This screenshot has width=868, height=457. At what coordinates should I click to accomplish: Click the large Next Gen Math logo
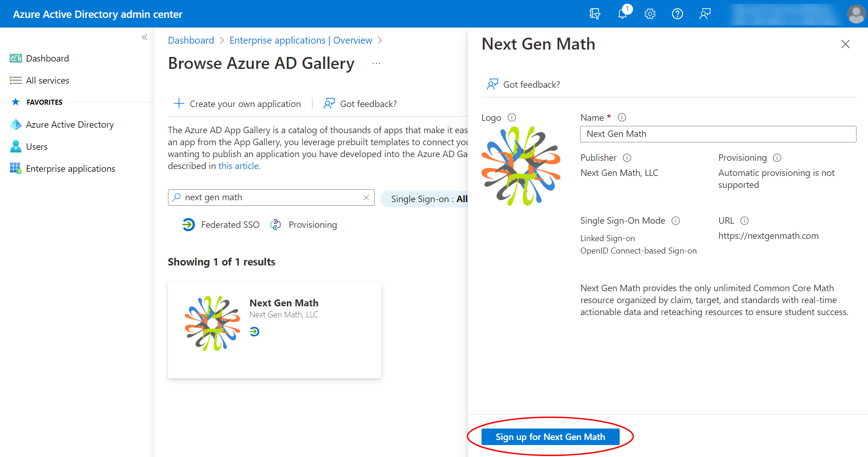[x=521, y=166]
